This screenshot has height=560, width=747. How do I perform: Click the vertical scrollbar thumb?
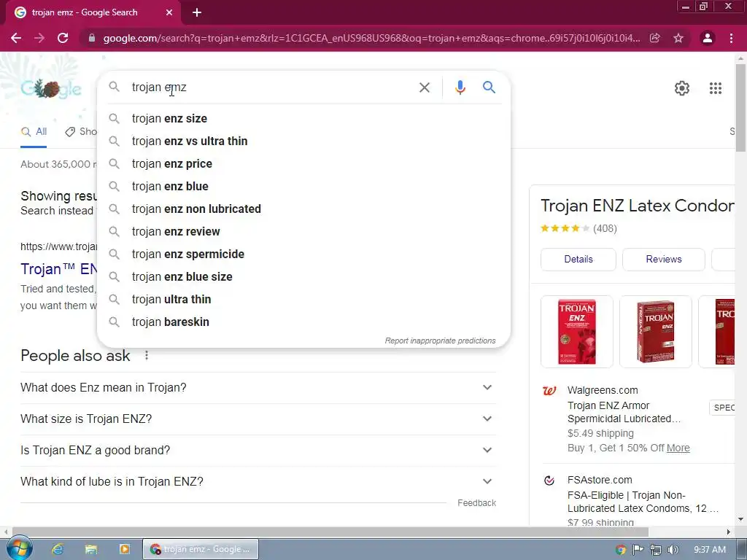tap(740, 107)
